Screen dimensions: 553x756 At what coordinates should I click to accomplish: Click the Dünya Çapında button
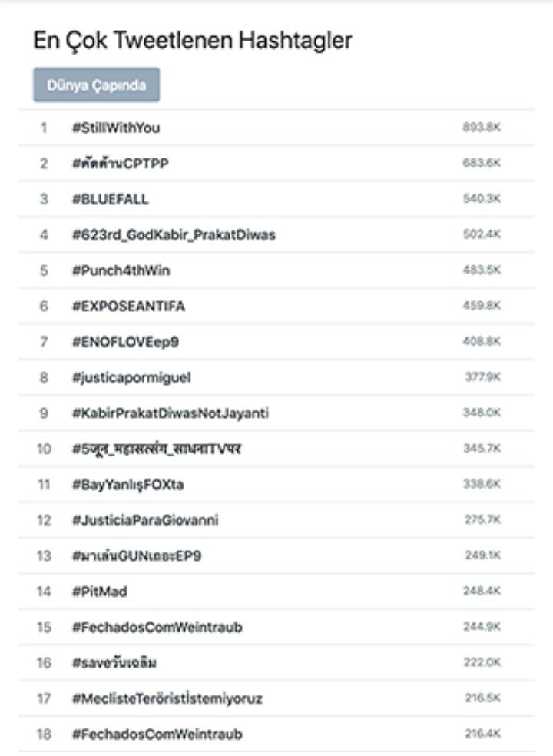point(97,85)
